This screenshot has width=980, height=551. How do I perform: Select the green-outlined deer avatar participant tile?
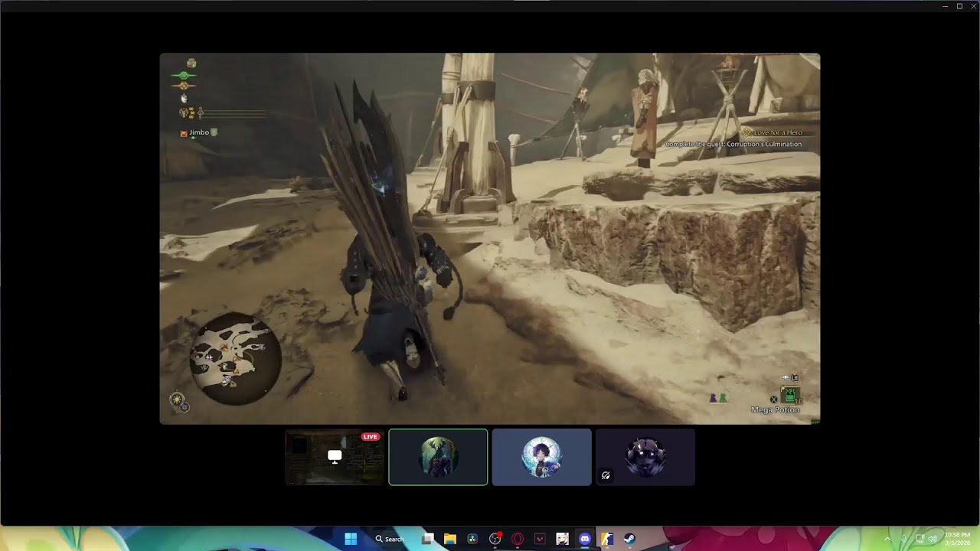[438, 457]
